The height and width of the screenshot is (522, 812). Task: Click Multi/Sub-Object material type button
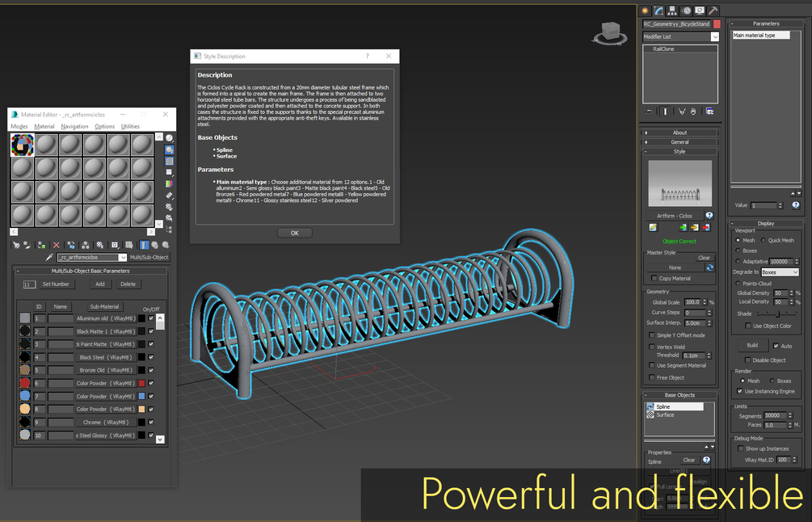point(149,258)
